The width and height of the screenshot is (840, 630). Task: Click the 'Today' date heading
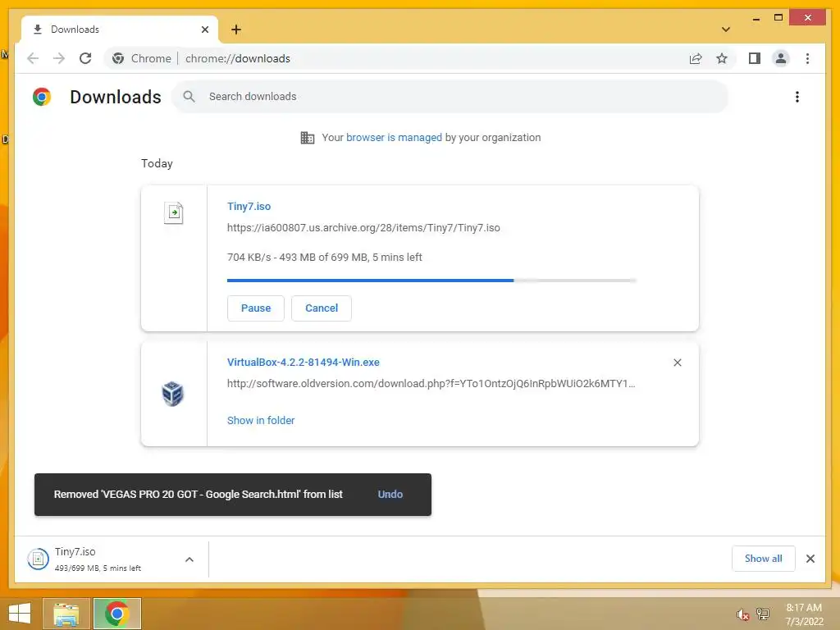(157, 163)
